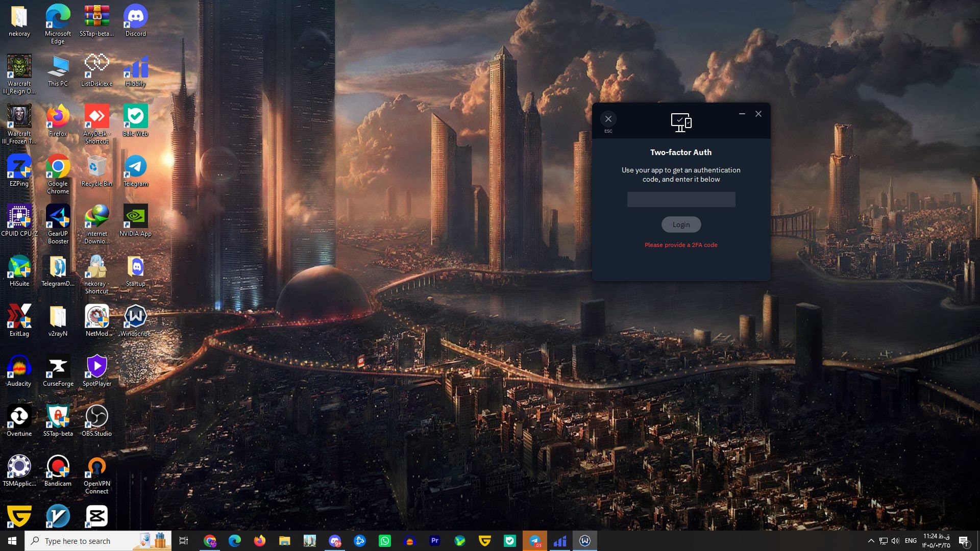This screenshot has height=551, width=980.
Task: Select the Bandicam desktop shortcut
Action: [x=58, y=471]
